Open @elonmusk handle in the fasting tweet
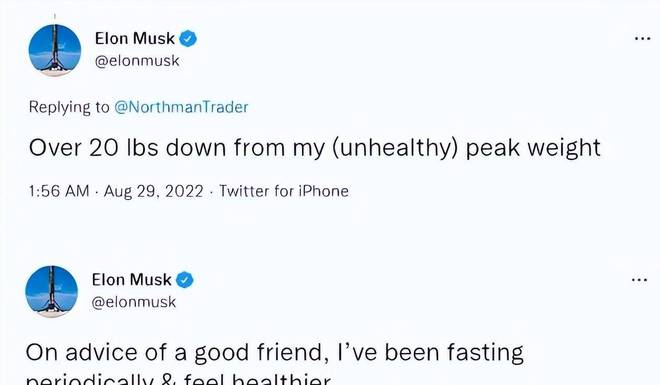This screenshot has height=385, width=660. coord(134,302)
